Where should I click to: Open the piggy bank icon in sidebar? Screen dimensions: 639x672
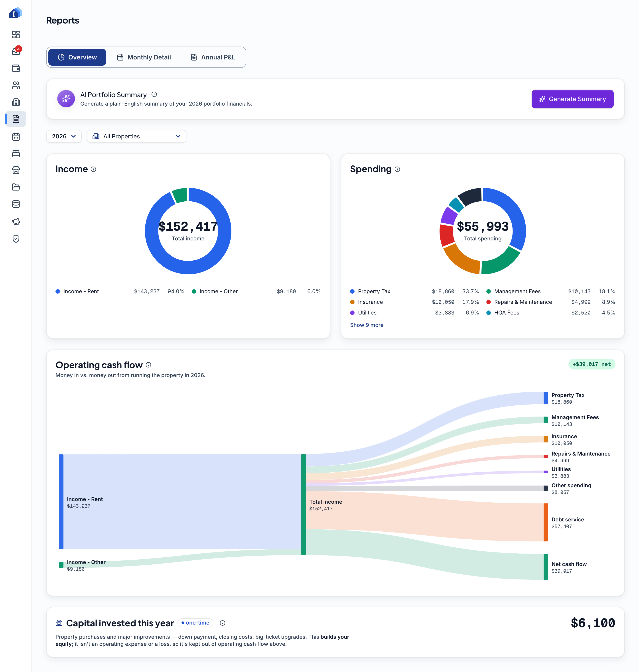pyautogui.click(x=16, y=222)
